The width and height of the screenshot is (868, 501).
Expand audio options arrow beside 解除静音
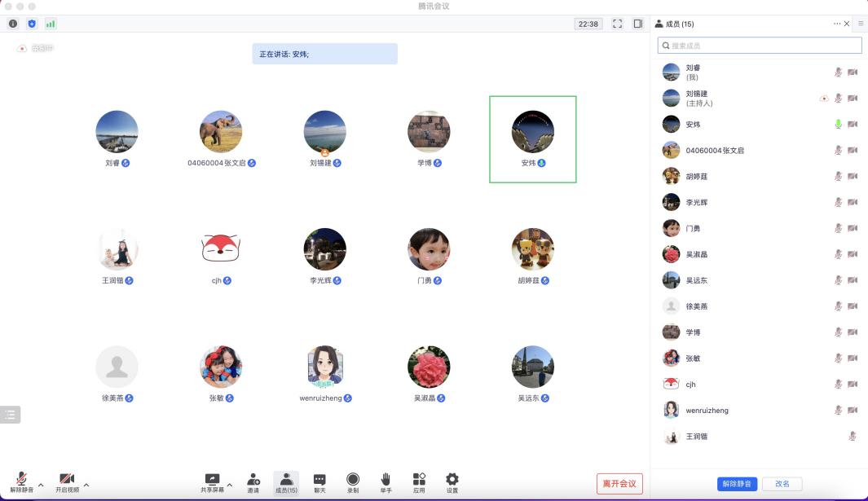tap(41, 485)
